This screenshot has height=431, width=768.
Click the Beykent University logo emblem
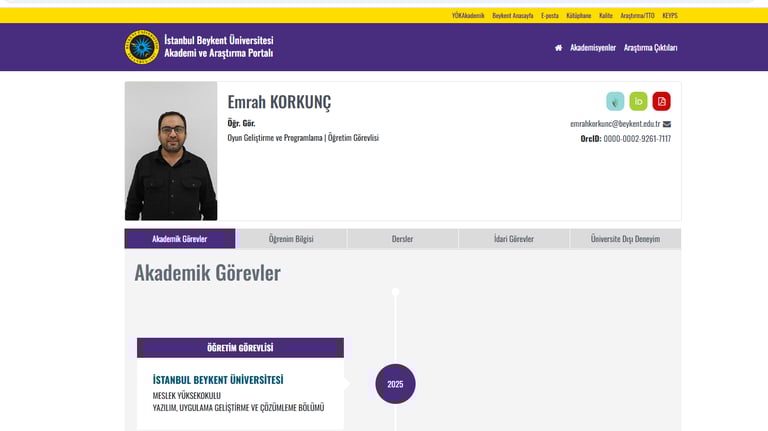pyautogui.click(x=142, y=47)
